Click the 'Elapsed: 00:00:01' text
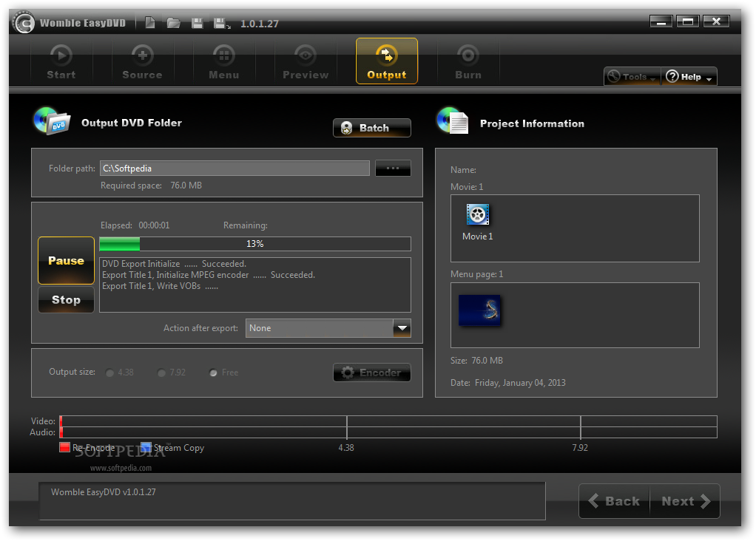The width and height of the screenshot is (756, 541). pos(135,225)
